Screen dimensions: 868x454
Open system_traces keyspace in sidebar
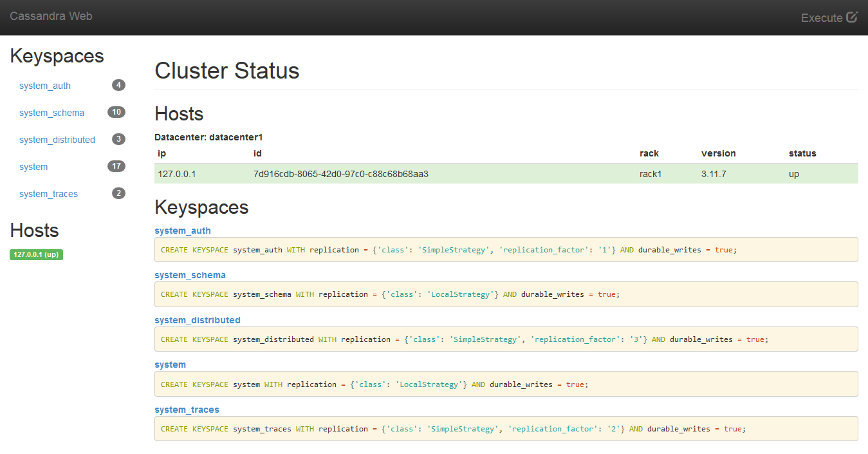[x=48, y=194]
